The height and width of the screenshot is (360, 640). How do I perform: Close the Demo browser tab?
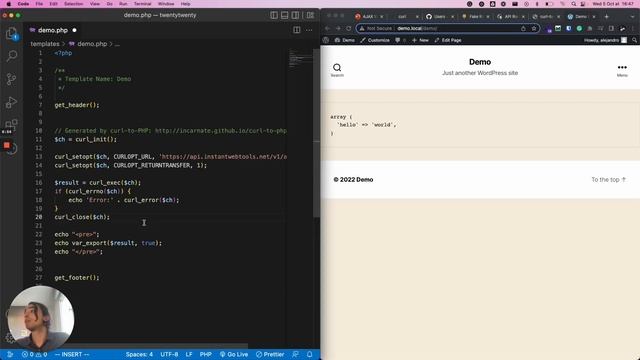594,17
